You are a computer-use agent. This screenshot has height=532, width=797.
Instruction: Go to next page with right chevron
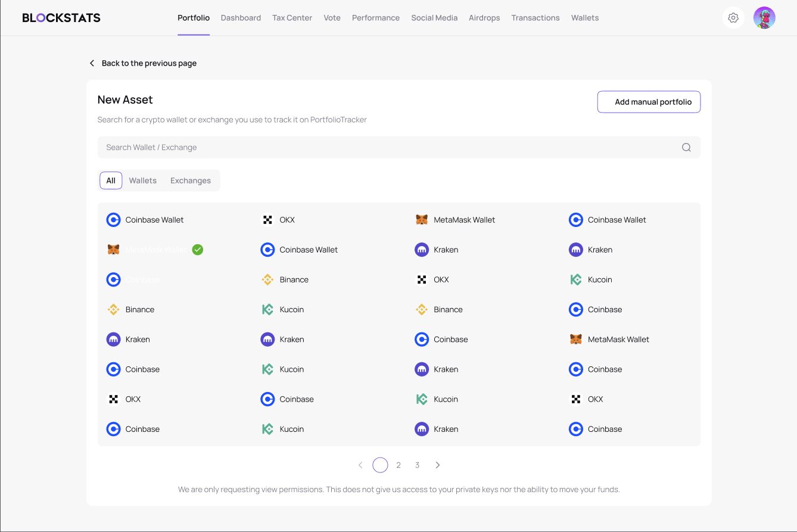[438, 465]
